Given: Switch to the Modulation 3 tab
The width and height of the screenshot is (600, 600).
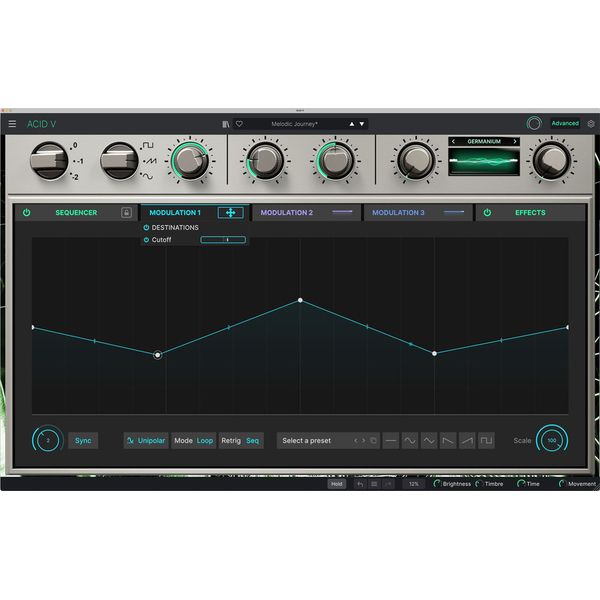Looking at the screenshot, I should (x=398, y=212).
